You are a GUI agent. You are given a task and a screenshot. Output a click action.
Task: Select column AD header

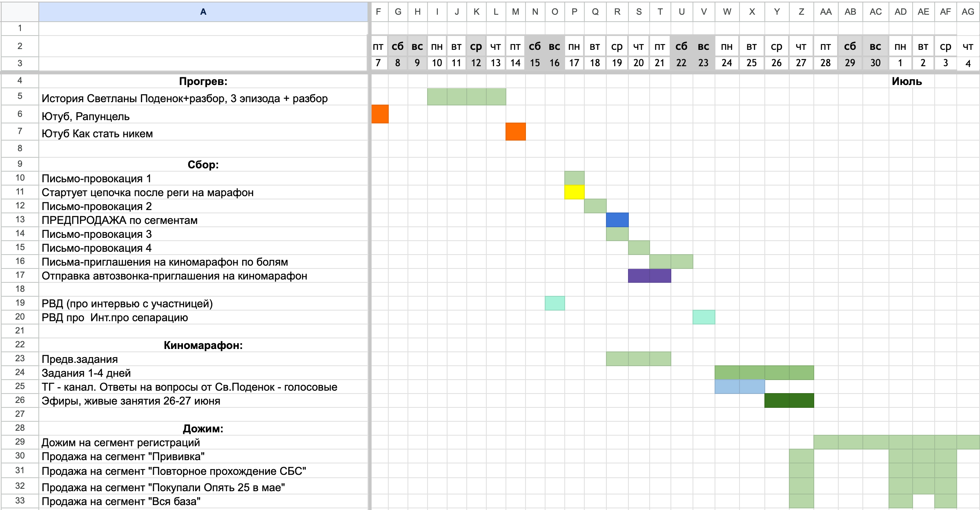[900, 11]
